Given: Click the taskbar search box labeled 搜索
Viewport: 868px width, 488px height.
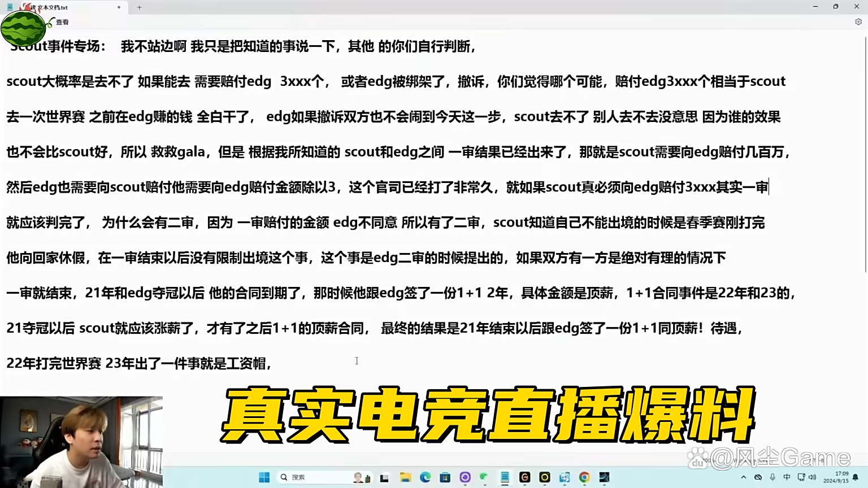Looking at the screenshot, I should pos(325,477).
